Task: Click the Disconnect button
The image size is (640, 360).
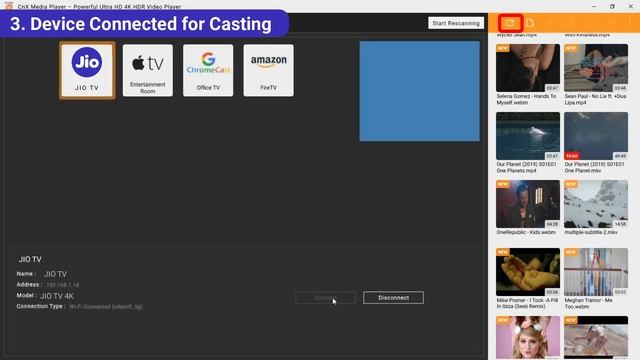Action: coord(393,298)
